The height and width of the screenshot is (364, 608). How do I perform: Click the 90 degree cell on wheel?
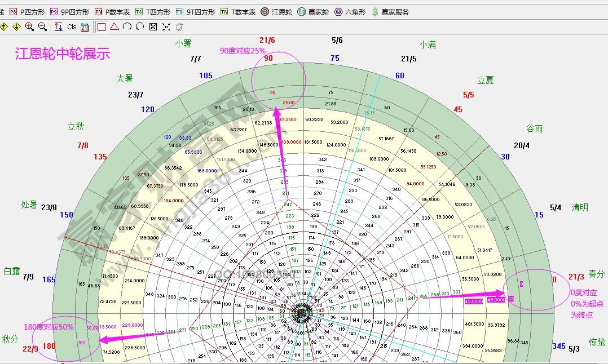[x=273, y=92]
